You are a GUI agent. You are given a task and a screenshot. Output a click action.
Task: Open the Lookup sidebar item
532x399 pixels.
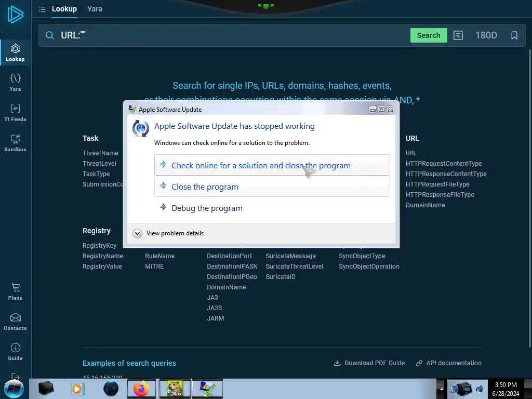coord(15,52)
